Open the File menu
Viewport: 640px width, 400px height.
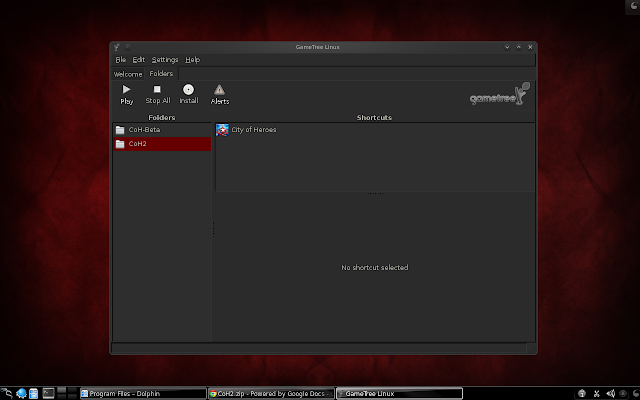coord(120,60)
